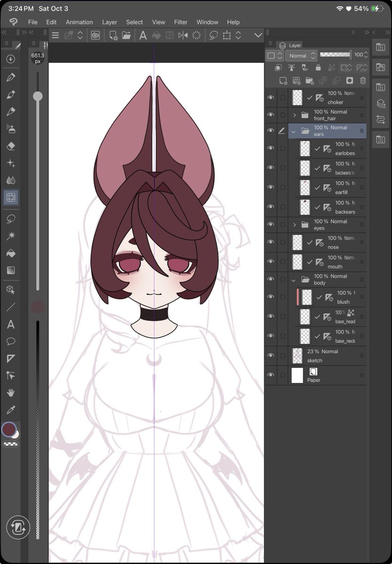Open the Layer menu
392x564 pixels.
click(x=110, y=22)
